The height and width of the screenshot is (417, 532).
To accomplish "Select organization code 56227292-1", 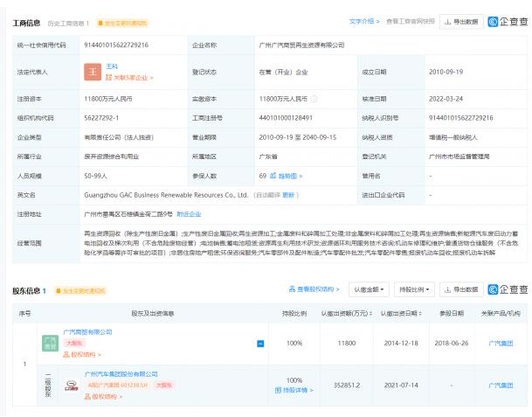I will tap(101, 118).
